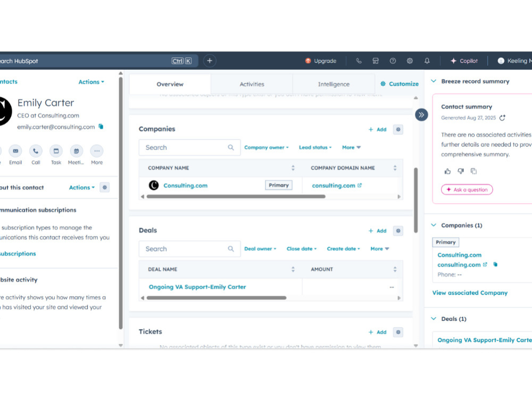Click the Upgrade button
The height and width of the screenshot is (399, 532).
321,61
